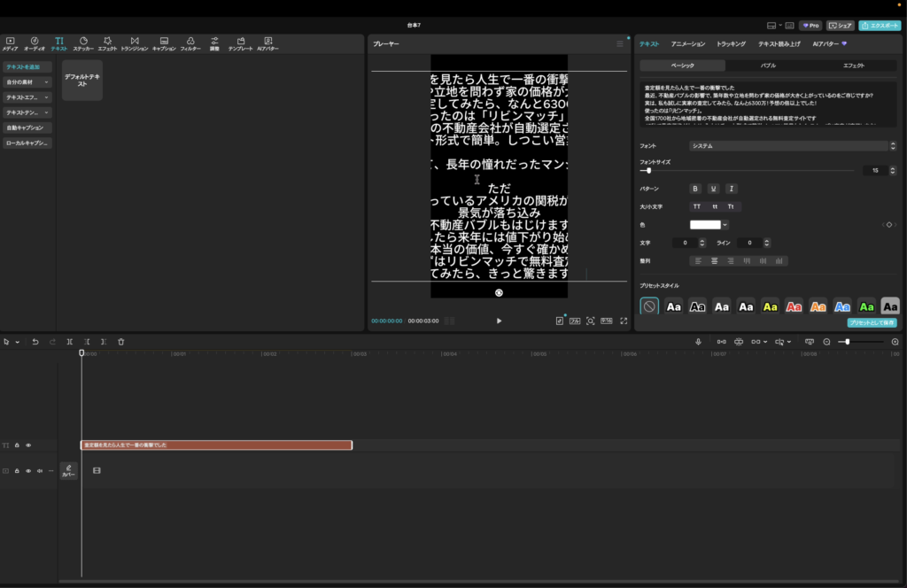Enter fullscreen preview in the player
Viewport: 907px width, 588px height.
pos(624,321)
